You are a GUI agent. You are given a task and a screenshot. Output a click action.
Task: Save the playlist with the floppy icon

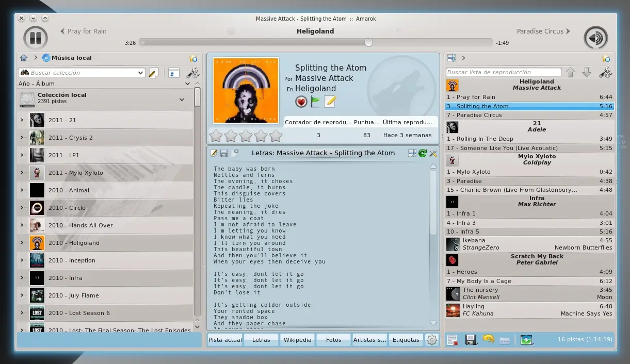click(470, 340)
